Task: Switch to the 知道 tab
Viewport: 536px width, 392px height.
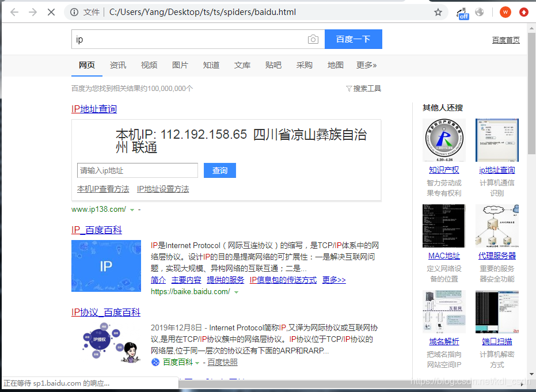Action: click(x=211, y=65)
